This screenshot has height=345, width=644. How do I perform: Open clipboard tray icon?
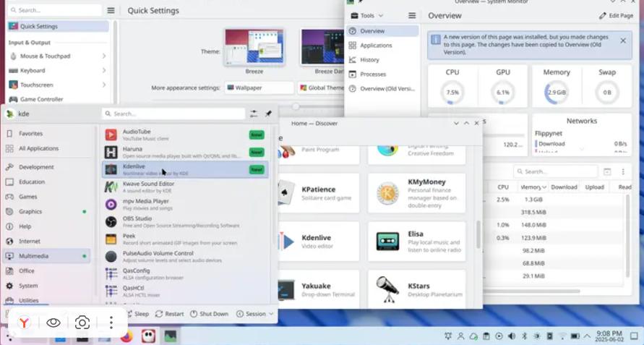coord(486,336)
